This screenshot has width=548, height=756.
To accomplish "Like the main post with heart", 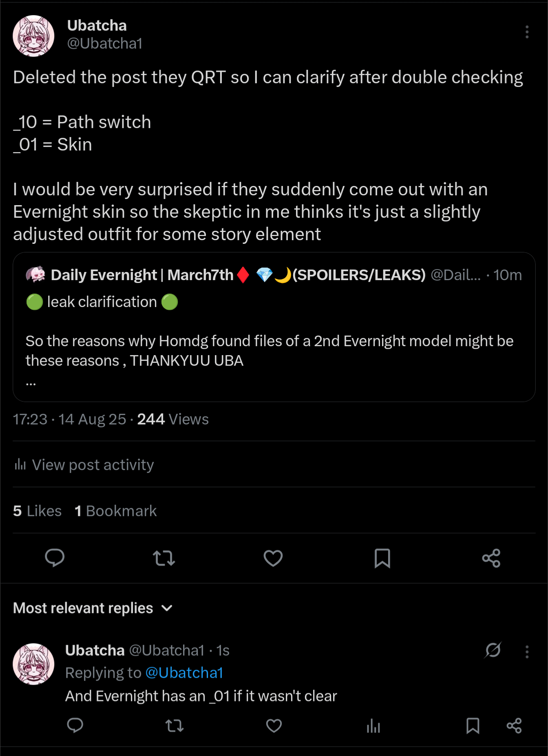I will [273, 558].
